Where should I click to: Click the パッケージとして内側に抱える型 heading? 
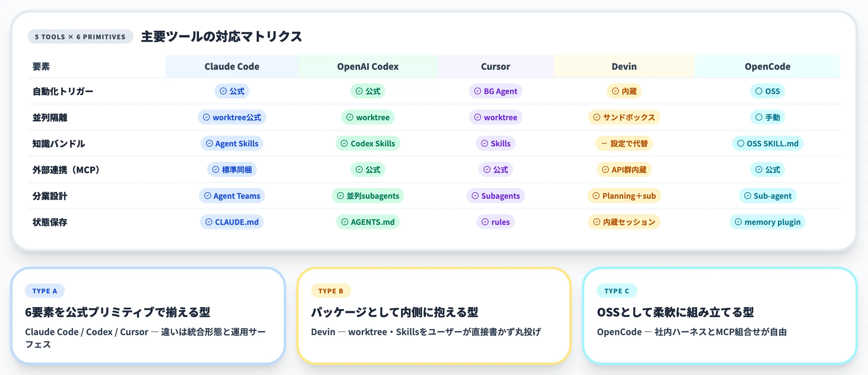coord(395,312)
